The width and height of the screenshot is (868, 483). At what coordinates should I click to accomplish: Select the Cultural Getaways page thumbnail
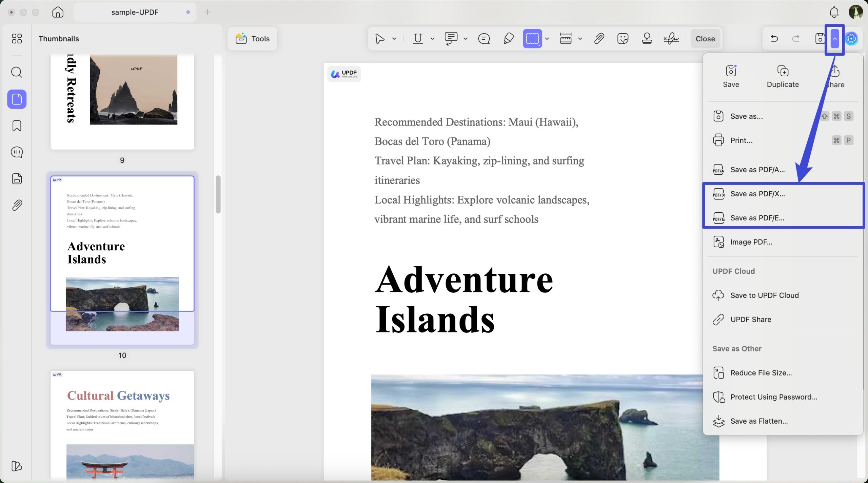tap(122, 425)
